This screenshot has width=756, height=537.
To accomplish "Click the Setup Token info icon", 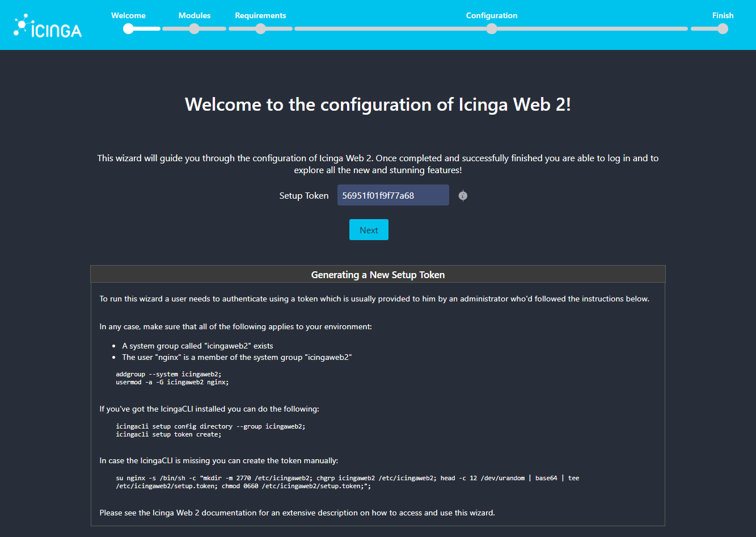I will (463, 196).
